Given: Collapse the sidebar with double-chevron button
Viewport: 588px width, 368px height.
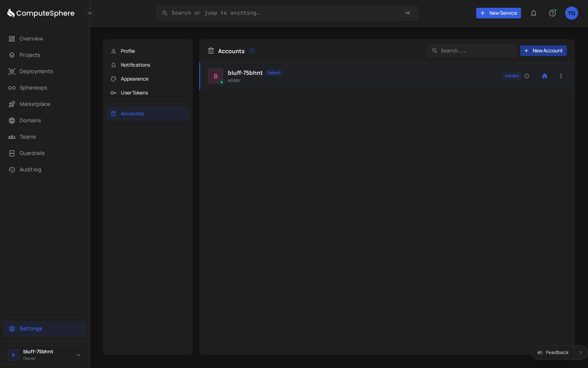Looking at the screenshot, I should [x=90, y=13].
